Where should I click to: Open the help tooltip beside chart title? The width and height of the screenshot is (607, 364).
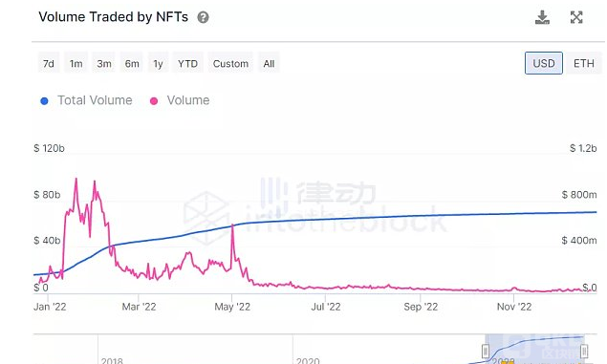[x=203, y=17]
